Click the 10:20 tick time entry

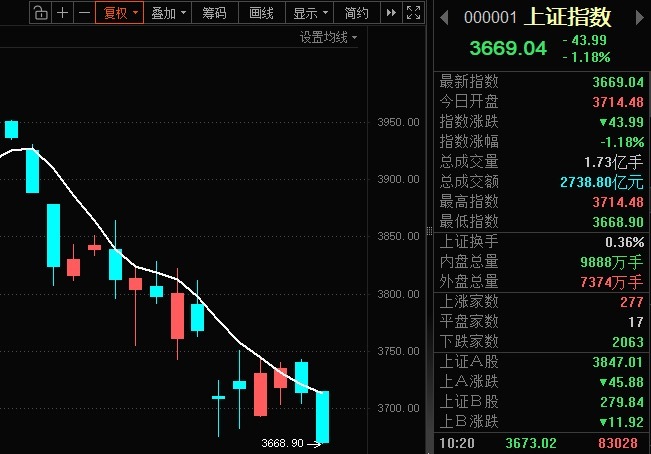(x=457, y=443)
